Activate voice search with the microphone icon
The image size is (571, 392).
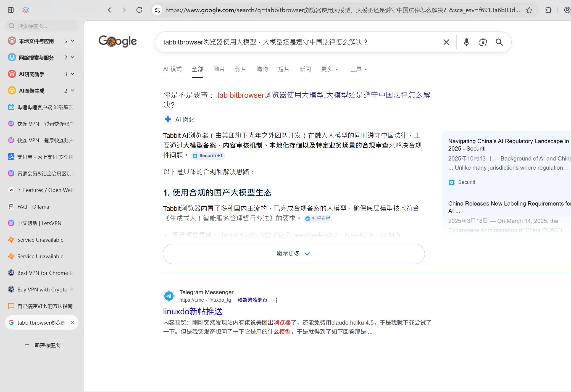pos(466,42)
